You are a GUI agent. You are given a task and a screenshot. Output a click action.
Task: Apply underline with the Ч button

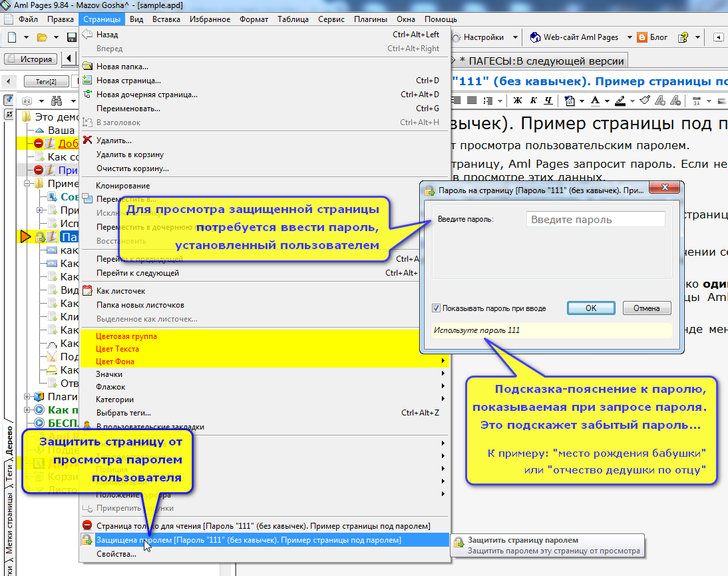pos(549,101)
